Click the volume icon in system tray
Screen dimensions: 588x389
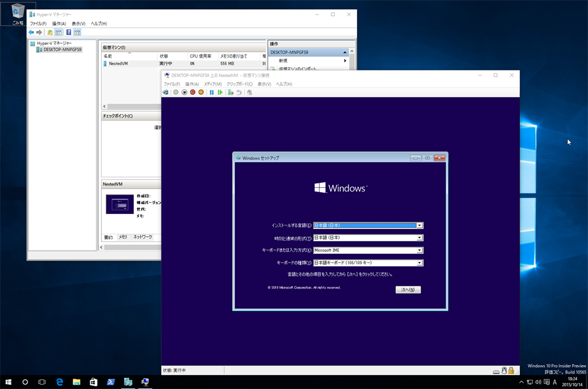pyautogui.click(x=538, y=382)
